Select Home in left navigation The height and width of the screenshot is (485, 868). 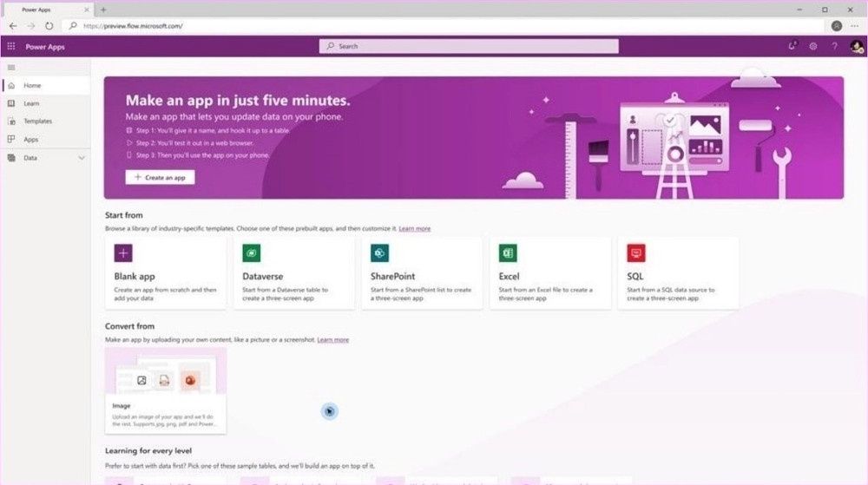click(46, 86)
